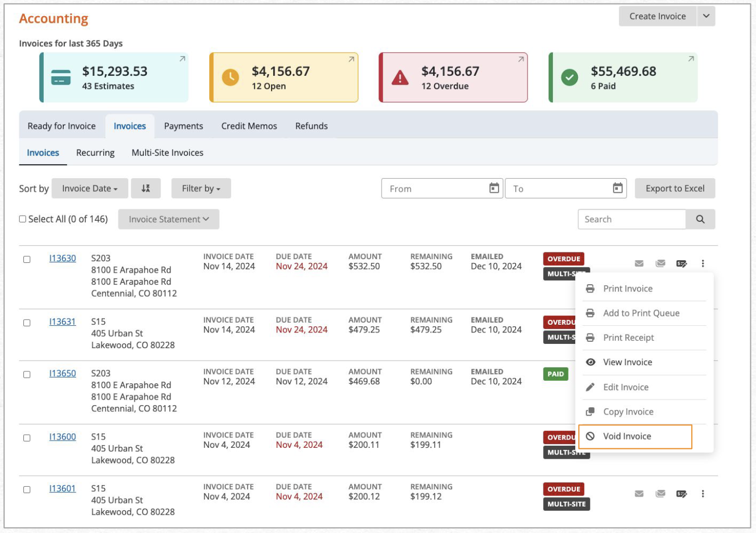This screenshot has width=756, height=533.
Task: Open invoice link I13600
Action: point(62,437)
